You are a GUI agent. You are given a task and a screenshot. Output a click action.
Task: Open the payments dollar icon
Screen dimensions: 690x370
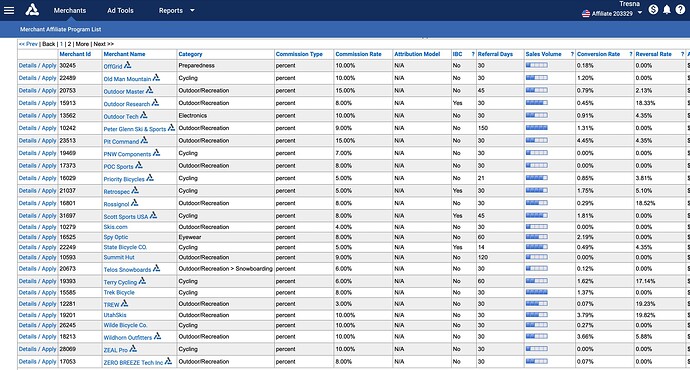point(653,9)
